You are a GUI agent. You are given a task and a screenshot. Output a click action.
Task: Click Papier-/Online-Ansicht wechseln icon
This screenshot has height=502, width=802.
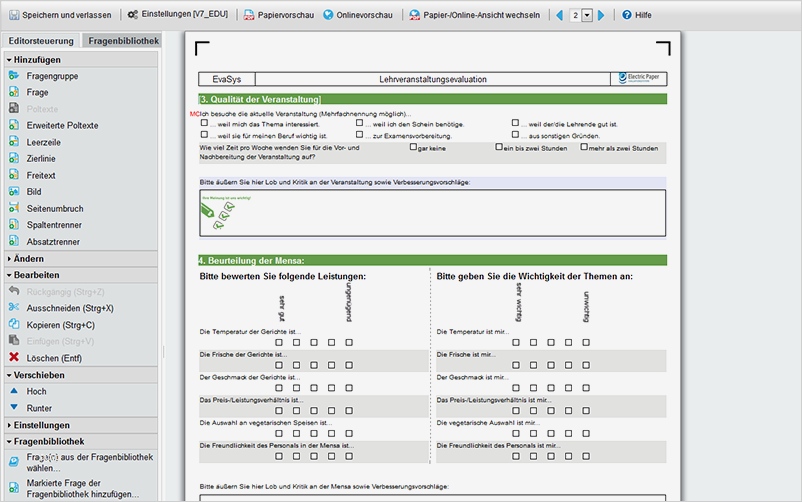[x=414, y=15]
